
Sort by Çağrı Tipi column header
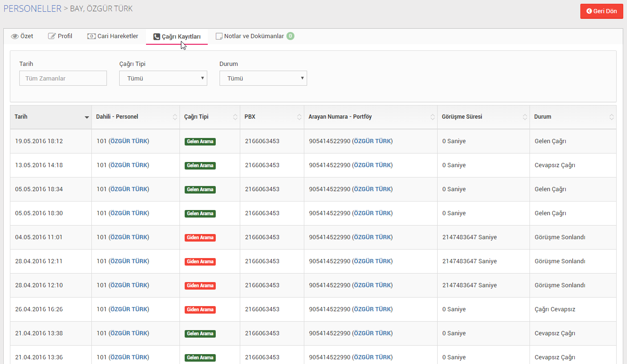(x=210, y=117)
